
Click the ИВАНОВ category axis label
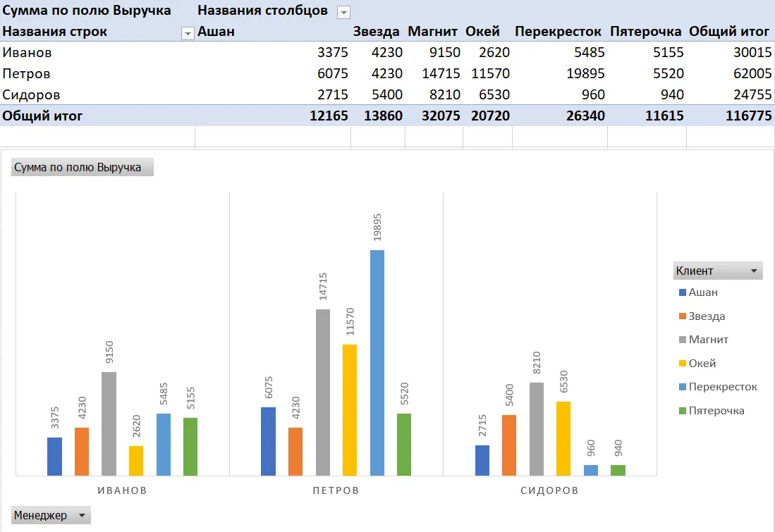click(x=122, y=490)
